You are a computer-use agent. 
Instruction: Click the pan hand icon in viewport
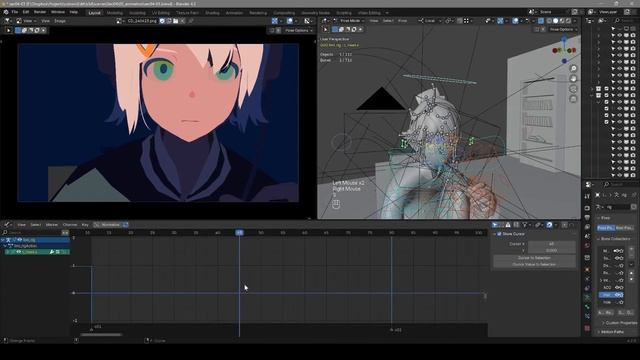click(x=573, y=79)
